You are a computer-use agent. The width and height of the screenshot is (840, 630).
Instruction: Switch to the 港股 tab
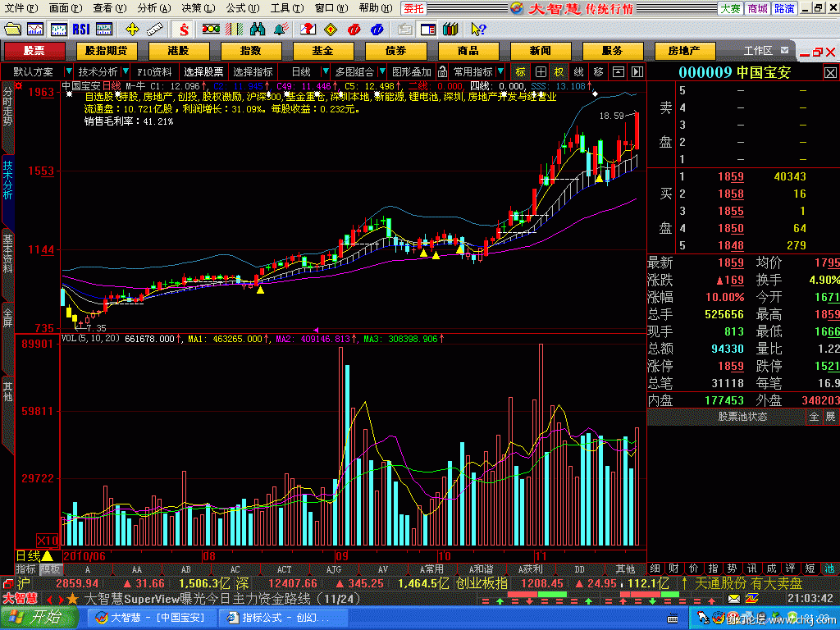178,50
